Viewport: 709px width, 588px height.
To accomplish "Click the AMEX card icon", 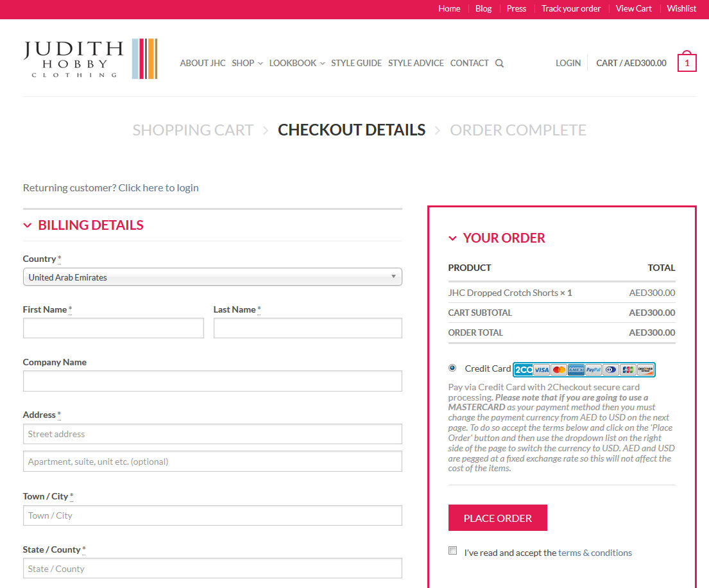I will (x=576, y=370).
